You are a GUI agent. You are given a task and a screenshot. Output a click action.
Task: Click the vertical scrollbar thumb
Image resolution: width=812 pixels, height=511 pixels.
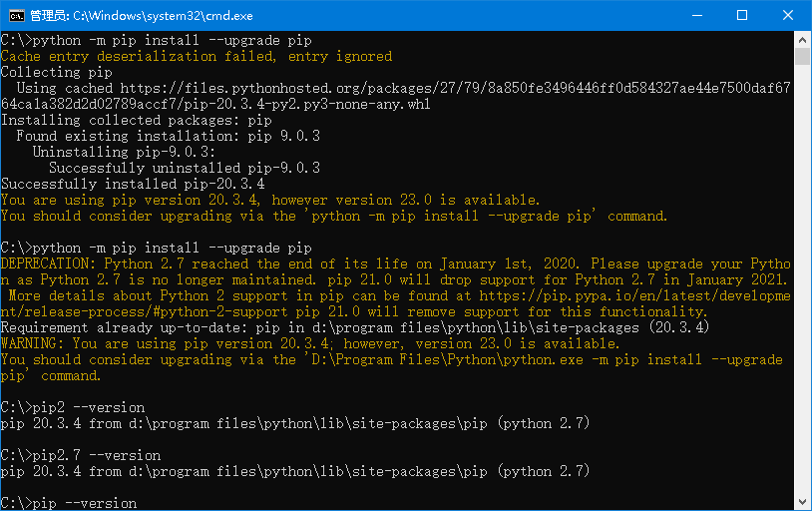[x=802, y=57]
